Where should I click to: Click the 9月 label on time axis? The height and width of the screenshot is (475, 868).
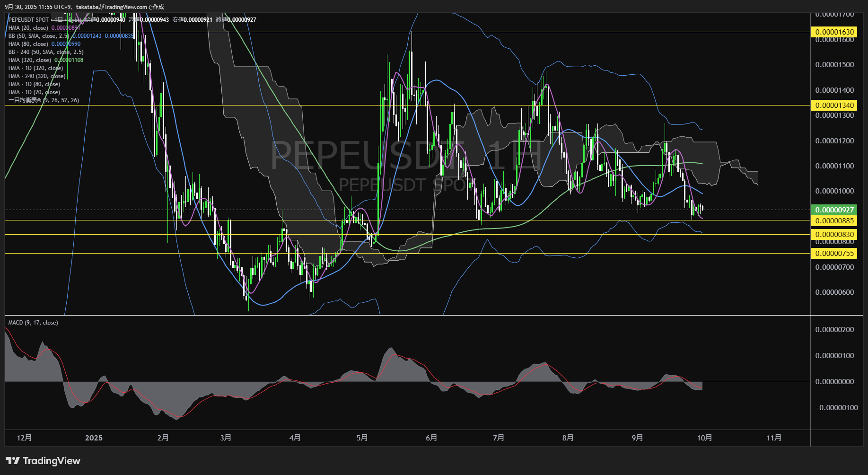(637, 438)
